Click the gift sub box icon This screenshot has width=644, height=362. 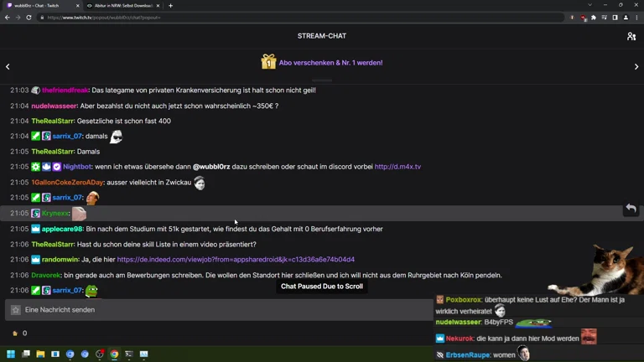[x=268, y=62]
